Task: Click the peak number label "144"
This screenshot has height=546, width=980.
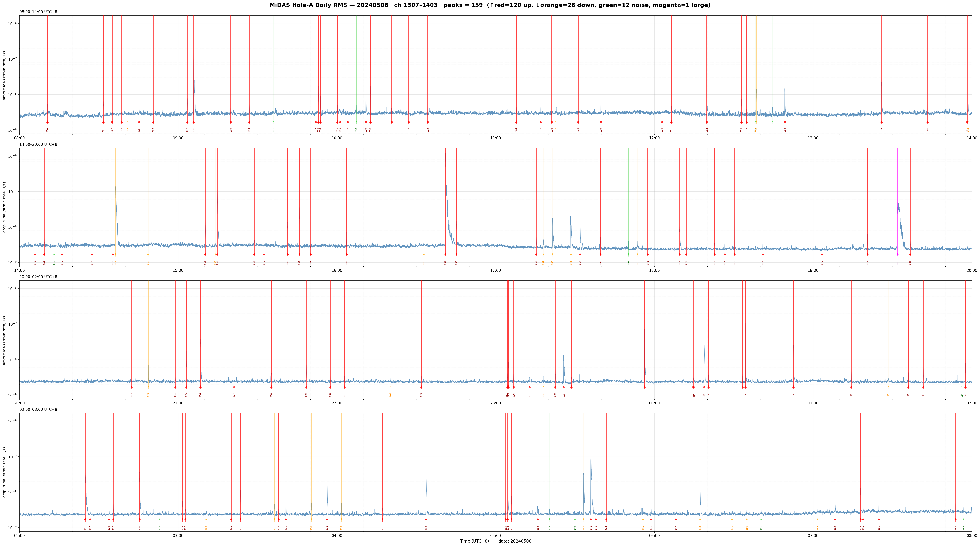Action: click(x=606, y=528)
